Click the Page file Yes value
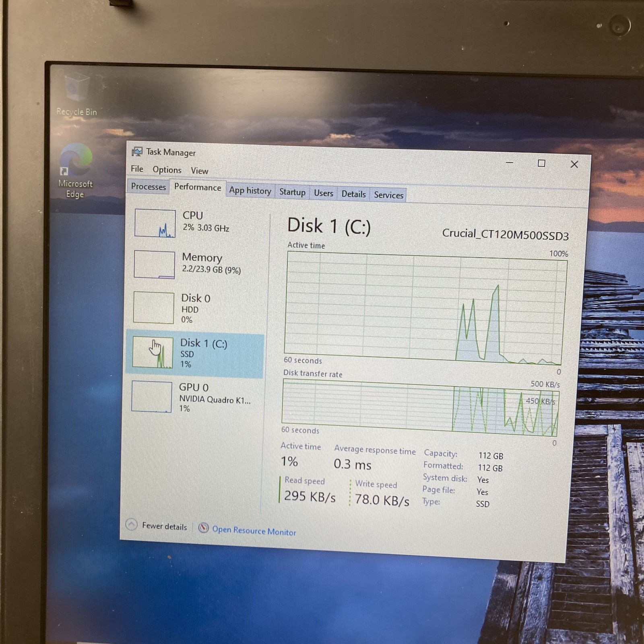The width and height of the screenshot is (644, 644). (x=482, y=492)
